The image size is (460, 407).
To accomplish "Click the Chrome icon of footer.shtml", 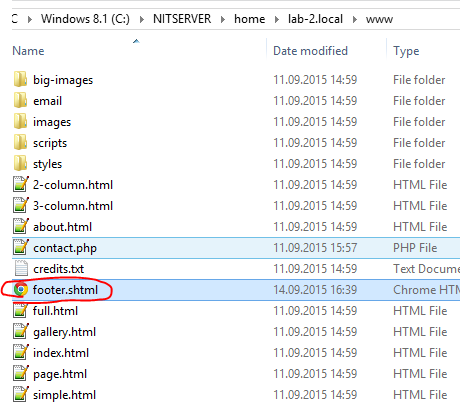I will (21, 290).
